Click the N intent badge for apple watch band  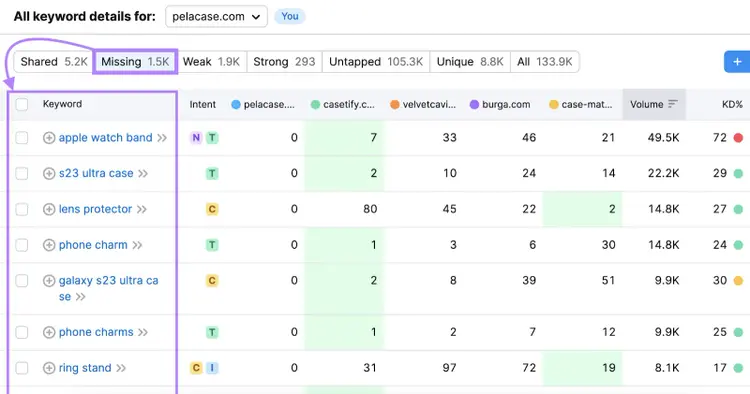coord(196,138)
